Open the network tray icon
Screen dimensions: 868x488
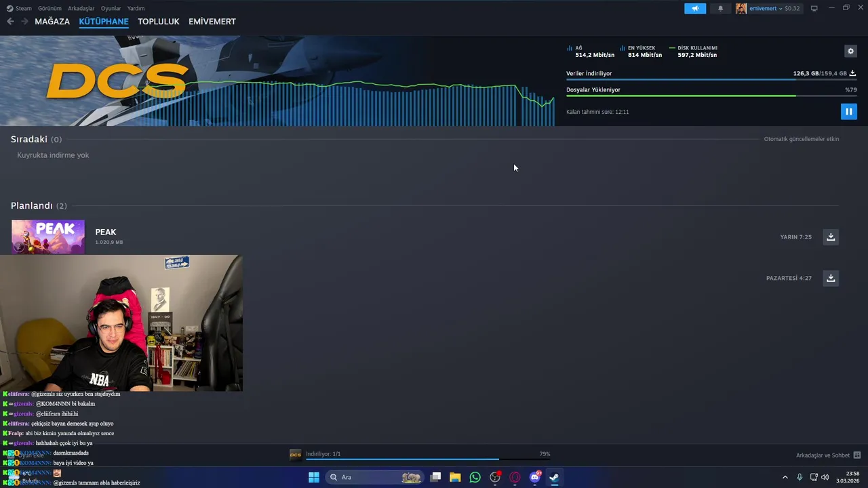814,477
